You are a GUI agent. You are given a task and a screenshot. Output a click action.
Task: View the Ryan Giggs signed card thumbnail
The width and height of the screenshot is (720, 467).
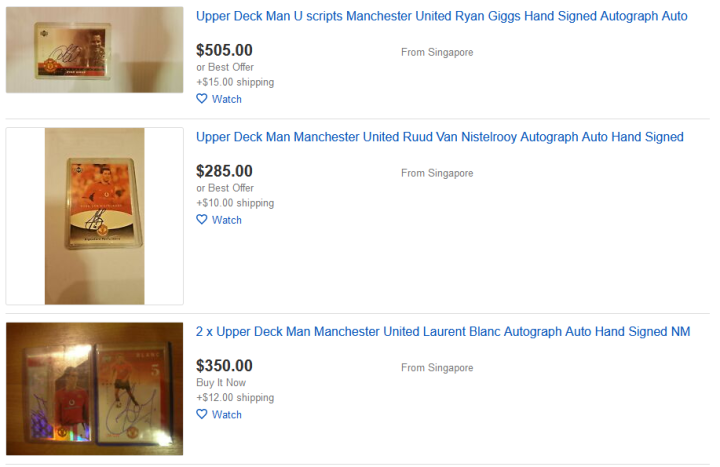click(x=94, y=50)
